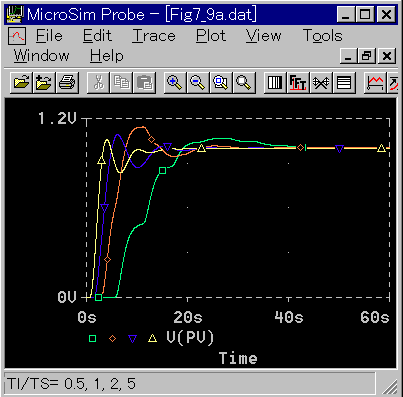This screenshot has width=403, height=397.
Task: Select the yellow triangle legend symbol
Action: pyautogui.click(x=152, y=338)
